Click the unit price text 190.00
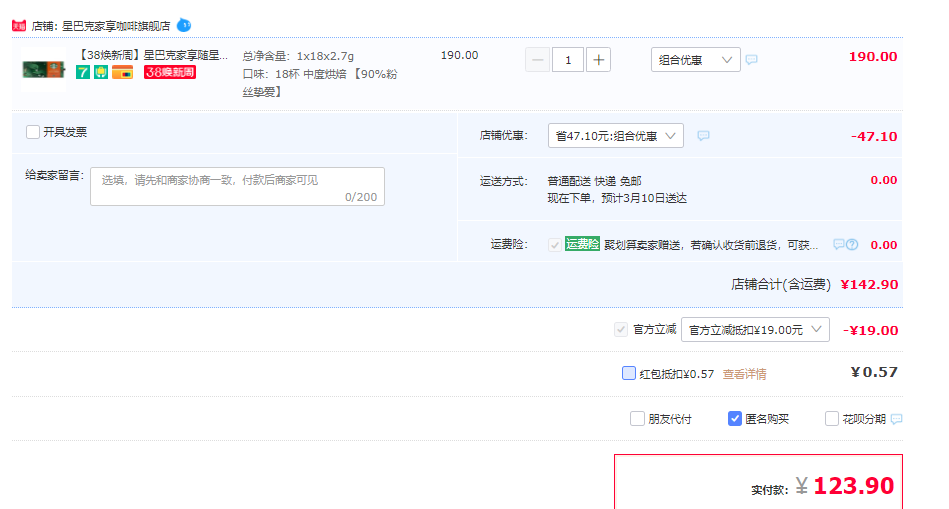 [x=459, y=55]
